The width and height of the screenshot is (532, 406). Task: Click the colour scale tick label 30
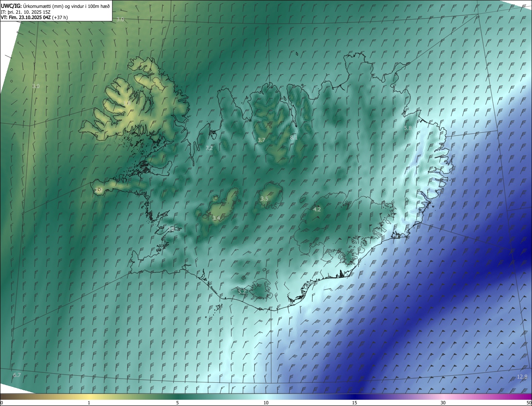point(443,403)
